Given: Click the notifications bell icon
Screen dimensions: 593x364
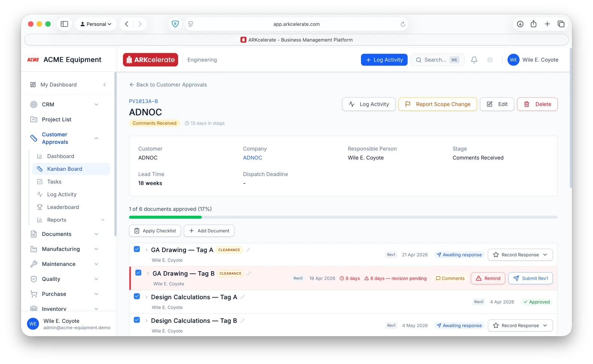Looking at the screenshot, I should point(474,60).
